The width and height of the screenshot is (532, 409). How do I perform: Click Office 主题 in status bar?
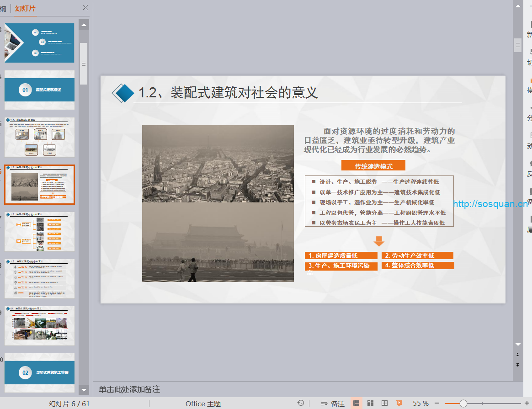(x=203, y=404)
